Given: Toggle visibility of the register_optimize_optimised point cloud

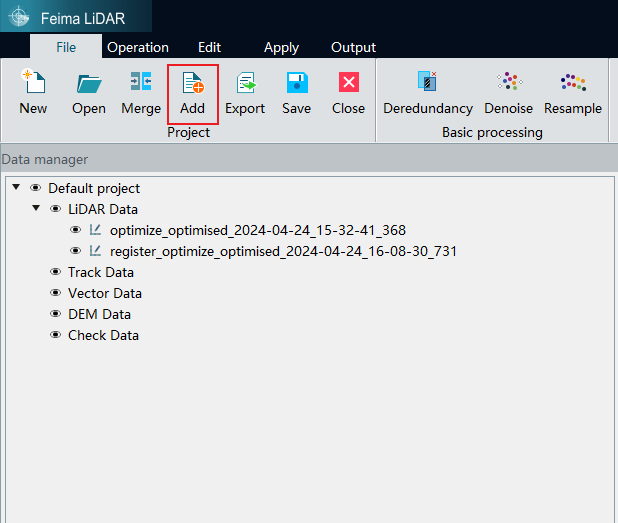Looking at the screenshot, I should pyautogui.click(x=76, y=251).
